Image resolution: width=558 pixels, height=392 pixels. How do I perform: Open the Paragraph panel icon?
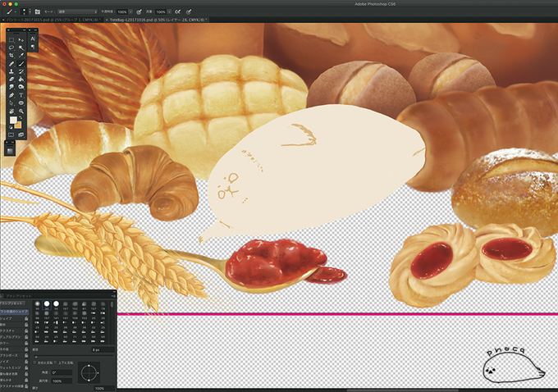tap(32, 47)
